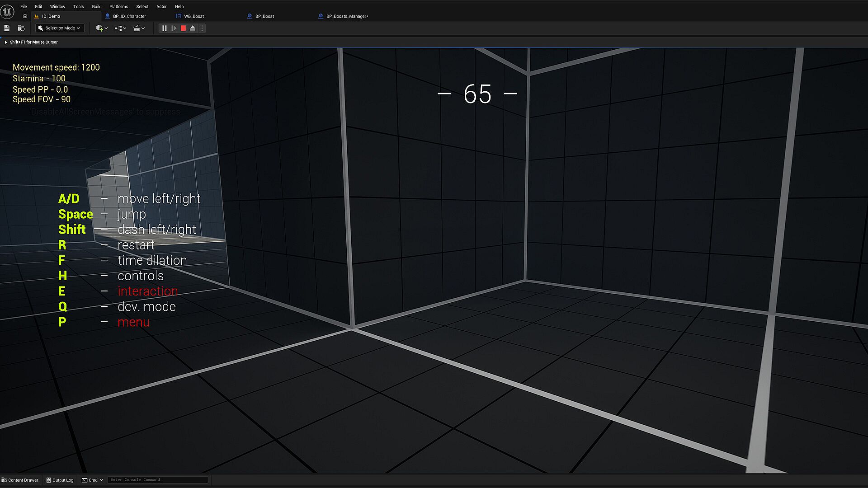Viewport: 868px width, 488px height.
Task: Click the blueprint icon on the BP_Boosts_Manager tab
Action: tap(321, 16)
